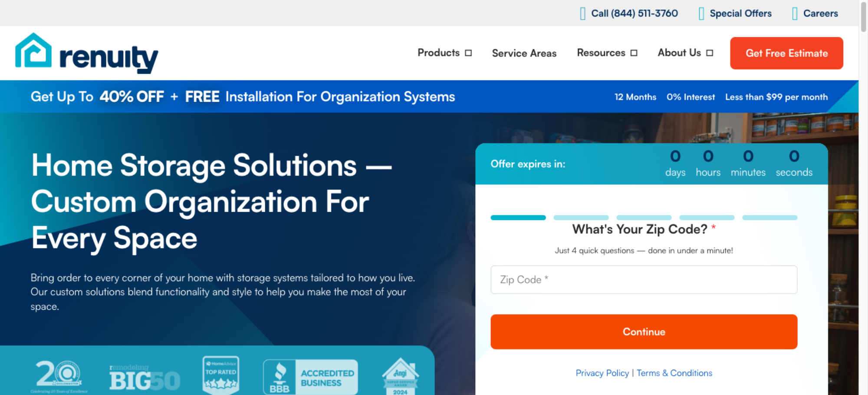The height and width of the screenshot is (395, 868).
Task: Go to Service Areas menu item
Action: click(524, 53)
